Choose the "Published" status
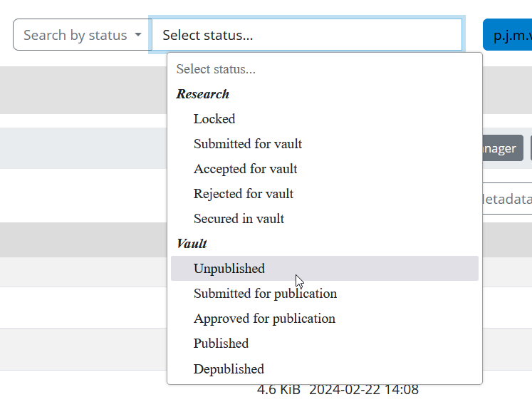Viewport: 532px width, 402px height. point(221,344)
